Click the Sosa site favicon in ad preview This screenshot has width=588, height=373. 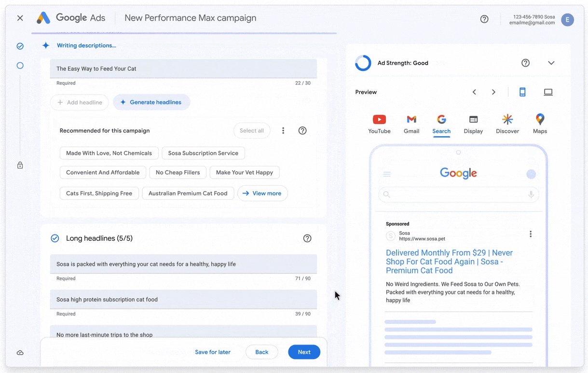391,236
